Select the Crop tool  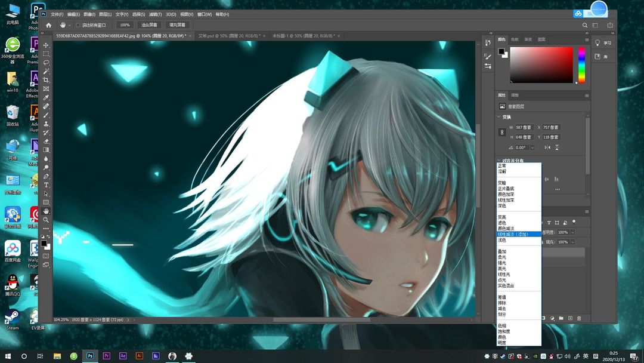point(46,80)
